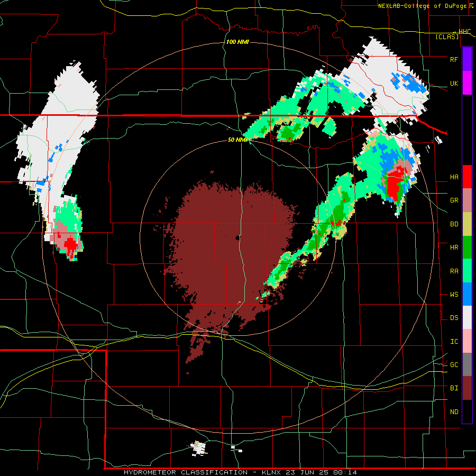
Task: Click the 'BI' legend label
Action: point(454,388)
